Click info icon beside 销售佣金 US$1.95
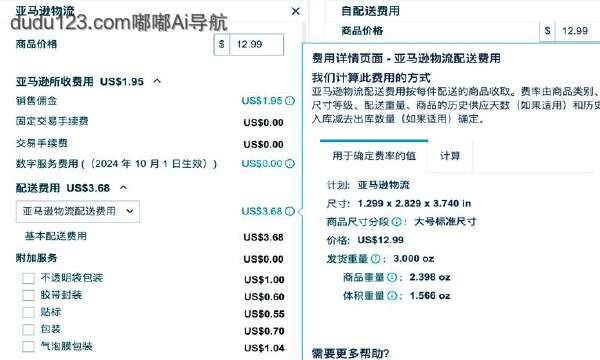 pos(290,101)
